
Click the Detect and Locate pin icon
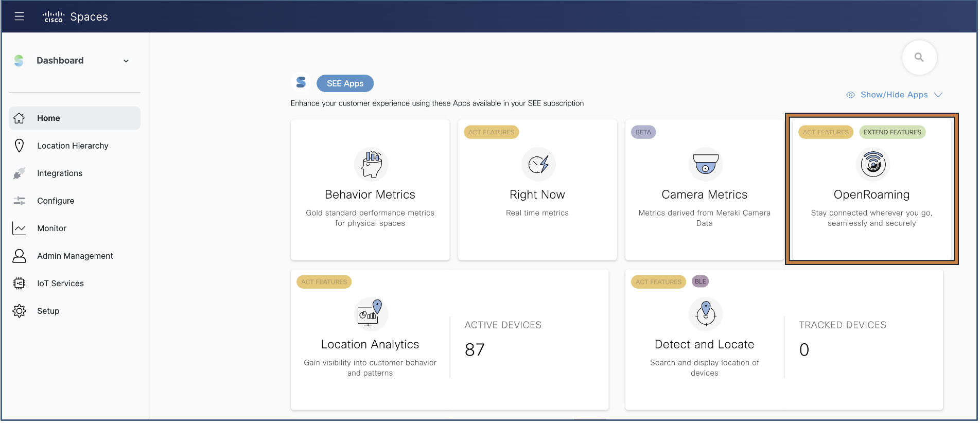[705, 314]
